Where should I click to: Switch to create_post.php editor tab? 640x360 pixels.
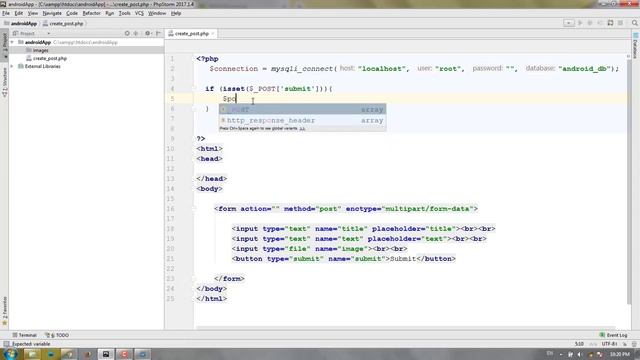(x=191, y=33)
